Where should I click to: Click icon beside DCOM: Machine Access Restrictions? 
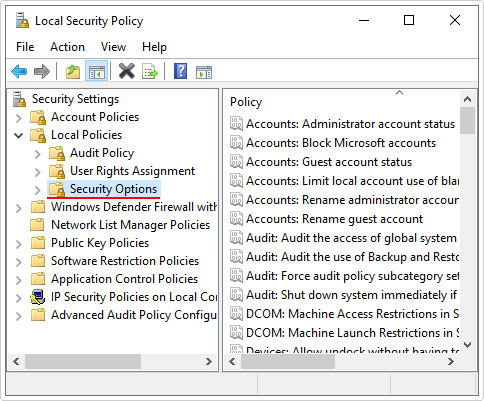(236, 314)
